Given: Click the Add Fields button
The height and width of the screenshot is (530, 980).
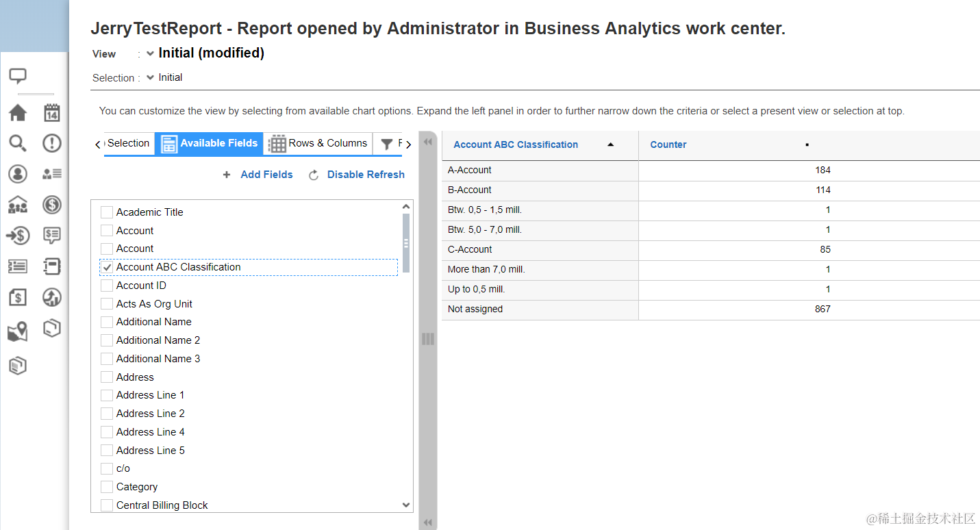Looking at the screenshot, I should pos(258,175).
